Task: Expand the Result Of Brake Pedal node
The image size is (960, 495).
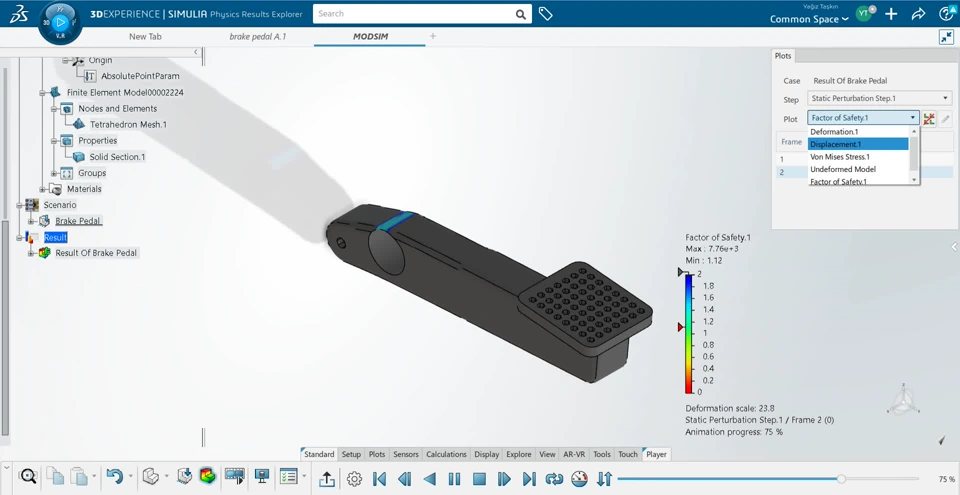Action: (x=32, y=253)
